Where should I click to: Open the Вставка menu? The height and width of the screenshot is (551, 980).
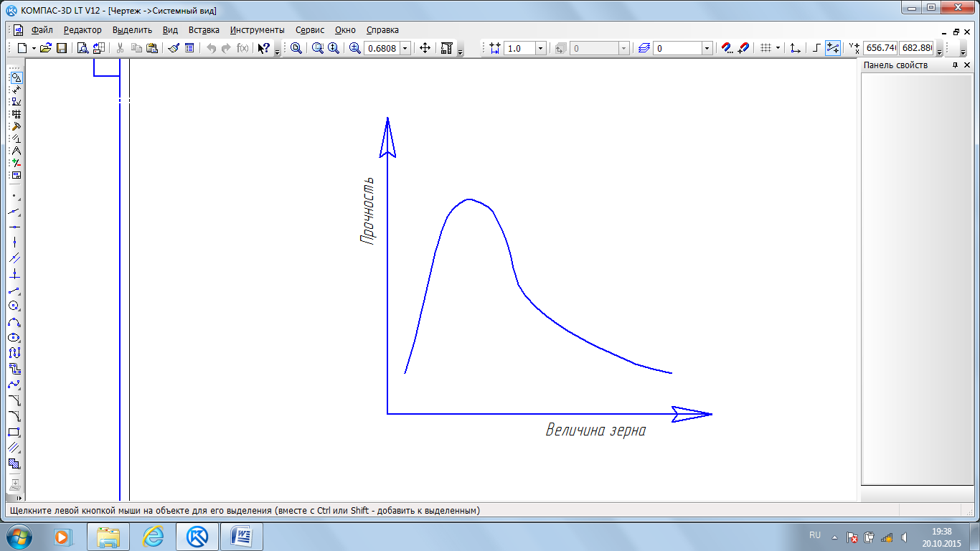click(204, 30)
